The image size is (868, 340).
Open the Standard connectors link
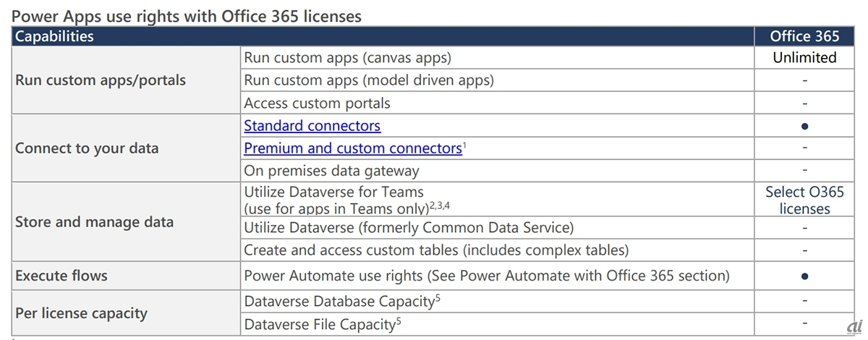coord(312,126)
